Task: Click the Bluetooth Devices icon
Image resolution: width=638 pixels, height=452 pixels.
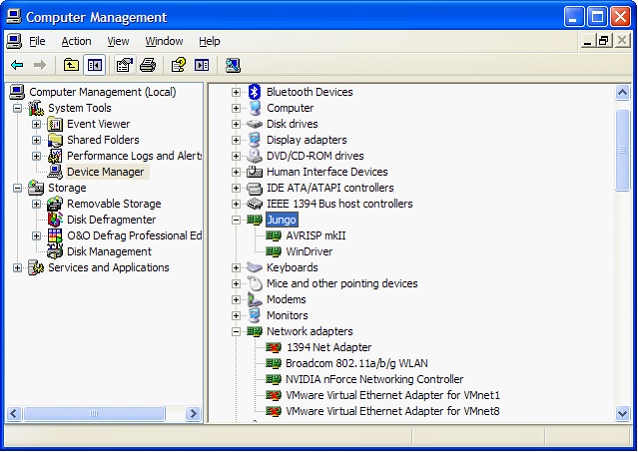Action: tap(254, 92)
